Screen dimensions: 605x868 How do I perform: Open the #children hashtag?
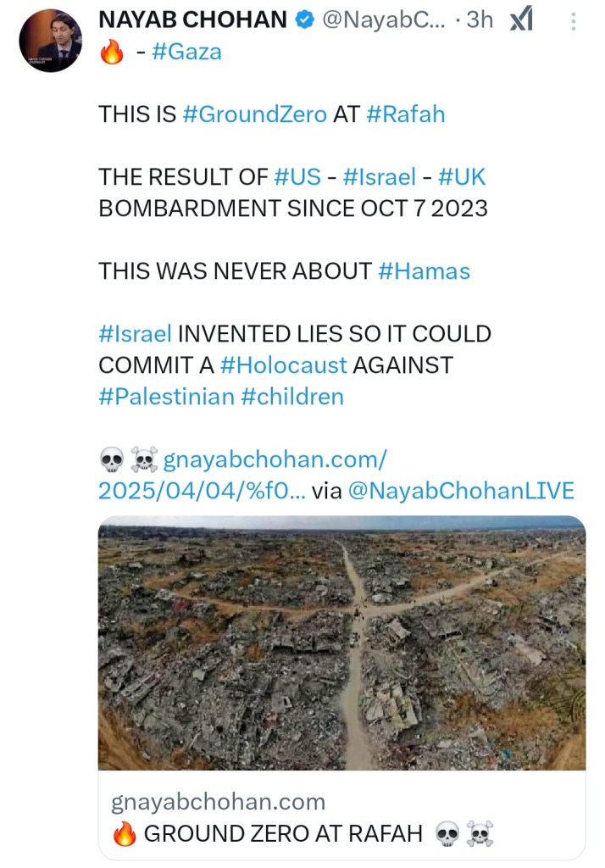coord(292,397)
